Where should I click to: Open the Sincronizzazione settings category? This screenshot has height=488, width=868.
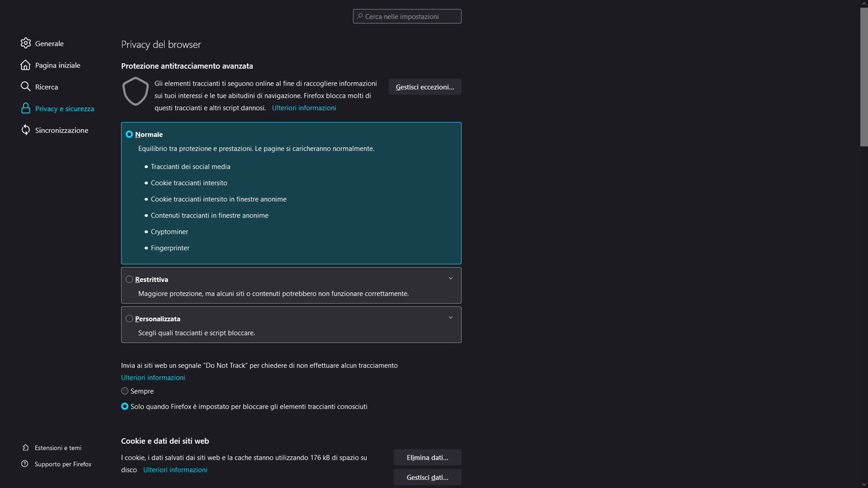(61, 130)
